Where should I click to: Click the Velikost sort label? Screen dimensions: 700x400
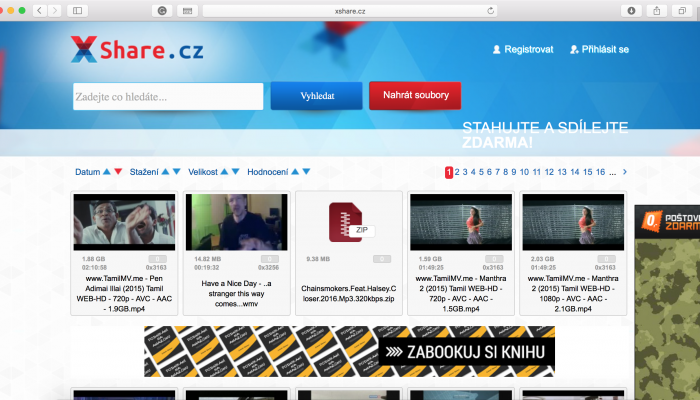point(203,172)
